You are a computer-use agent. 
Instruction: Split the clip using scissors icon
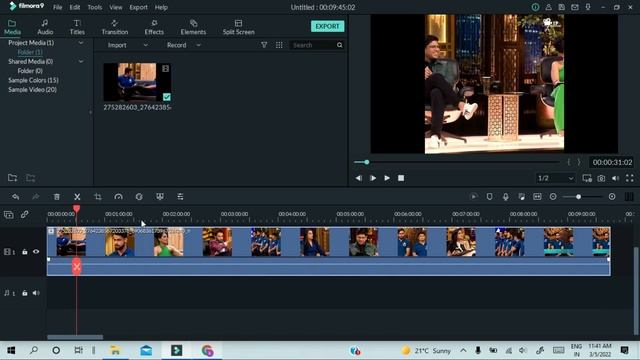[77, 197]
